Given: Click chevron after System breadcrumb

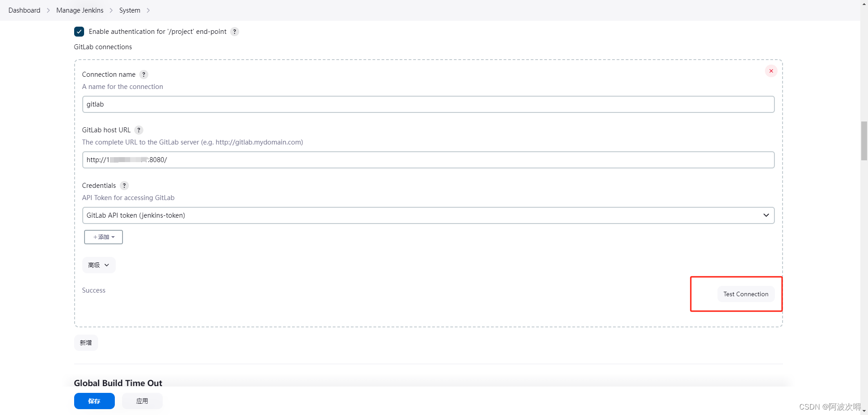Looking at the screenshot, I should coord(148,10).
